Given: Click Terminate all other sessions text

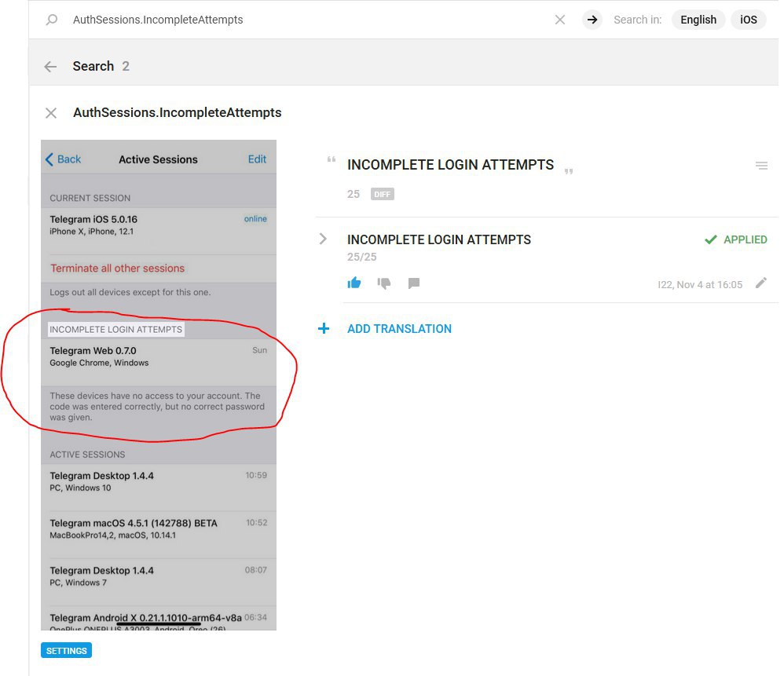Looking at the screenshot, I should pos(118,269).
